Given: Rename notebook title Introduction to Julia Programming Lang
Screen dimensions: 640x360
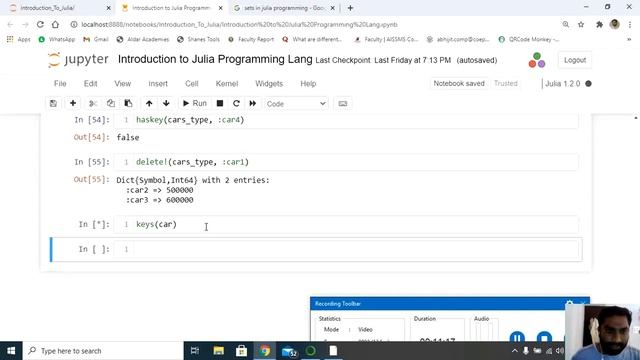Looking at the screenshot, I should point(215,59).
